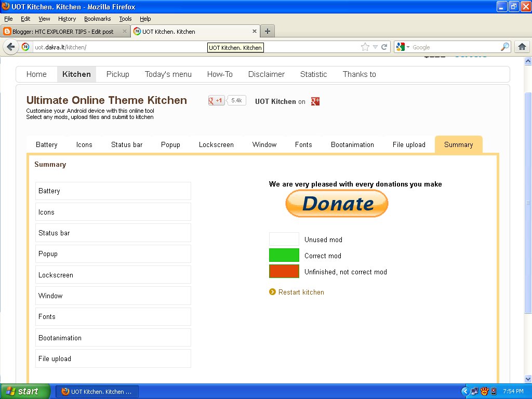The height and width of the screenshot is (399, 532).
Task: Switch to the Lockscreen tab
Action: tap(216, 145)
